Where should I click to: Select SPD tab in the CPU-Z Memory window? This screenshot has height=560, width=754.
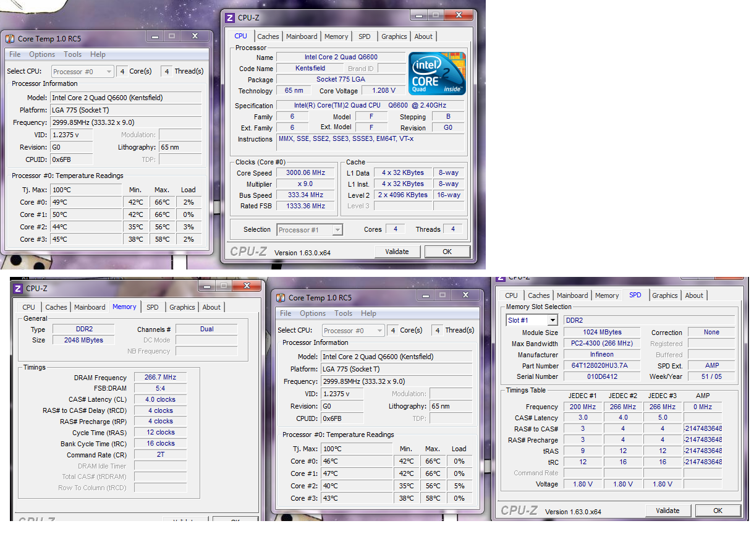(x=153, y=307)
